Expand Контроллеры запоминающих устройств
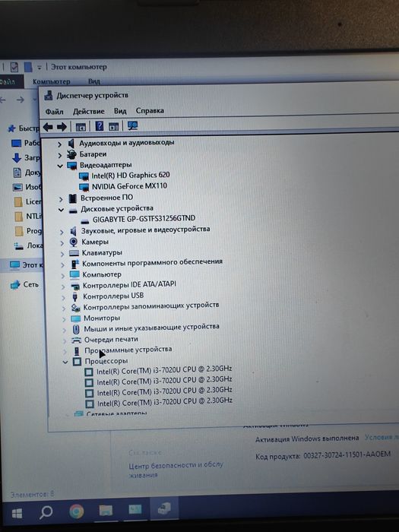This screenshot has width=399, height=532. [64, 309]
